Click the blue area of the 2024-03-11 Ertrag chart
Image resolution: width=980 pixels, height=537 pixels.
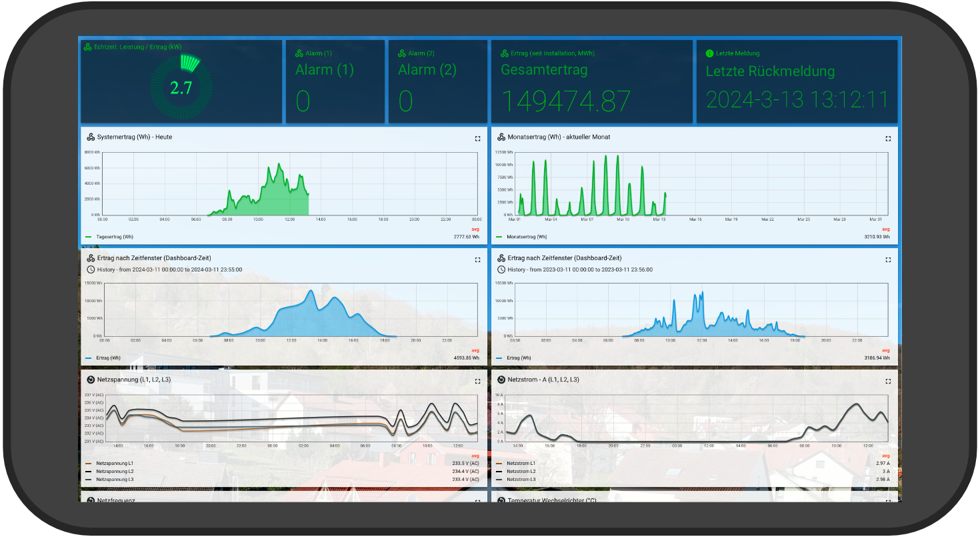click(x=310, y=320)
